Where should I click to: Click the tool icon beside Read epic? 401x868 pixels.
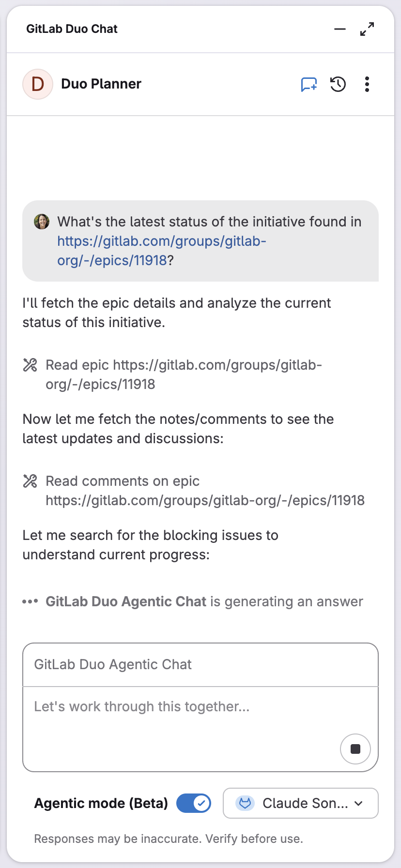pos(30,366)
